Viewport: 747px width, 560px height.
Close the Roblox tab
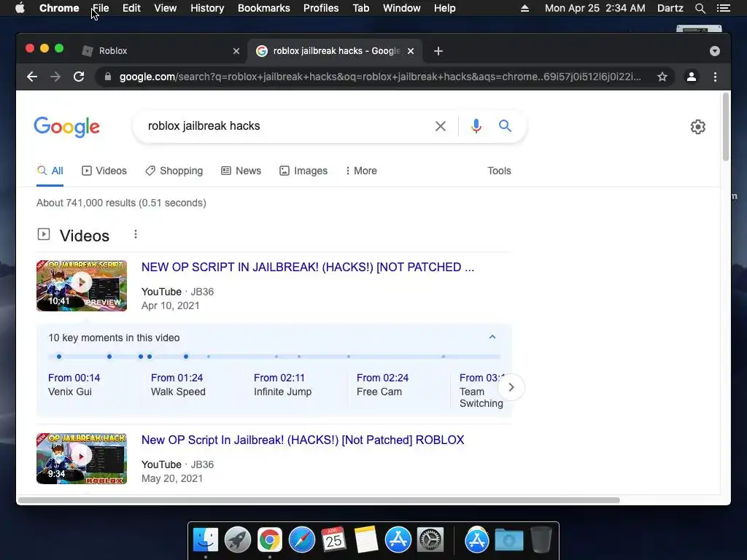pos(236,51)
